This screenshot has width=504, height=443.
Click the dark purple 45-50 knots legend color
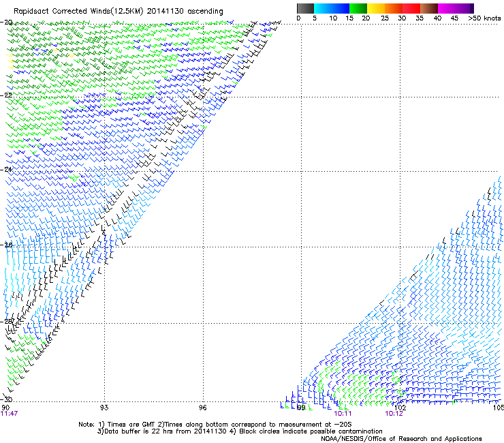click(x=464, y=8)
